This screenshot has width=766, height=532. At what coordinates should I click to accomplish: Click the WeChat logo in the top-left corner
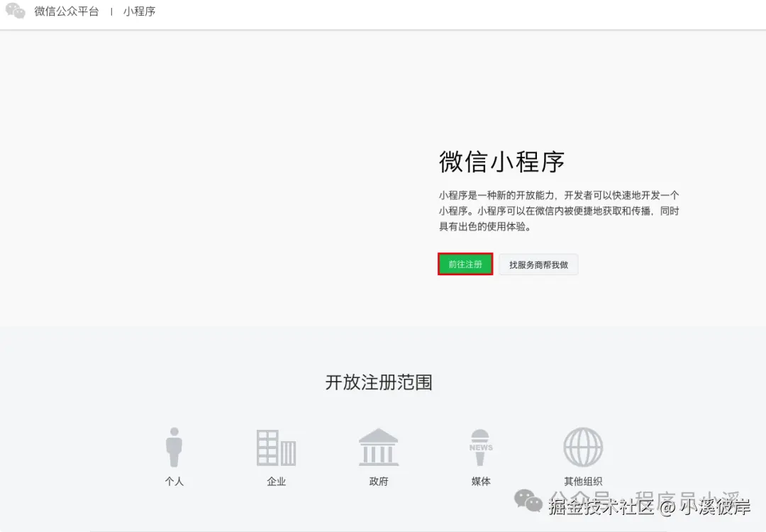pyautogui.click(x=14, y=11)
